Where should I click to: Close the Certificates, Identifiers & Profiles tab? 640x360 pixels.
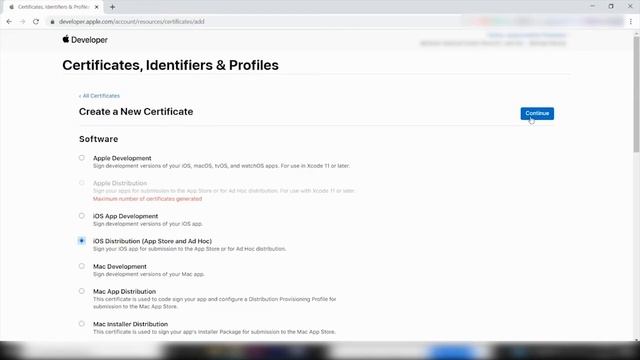97,7
